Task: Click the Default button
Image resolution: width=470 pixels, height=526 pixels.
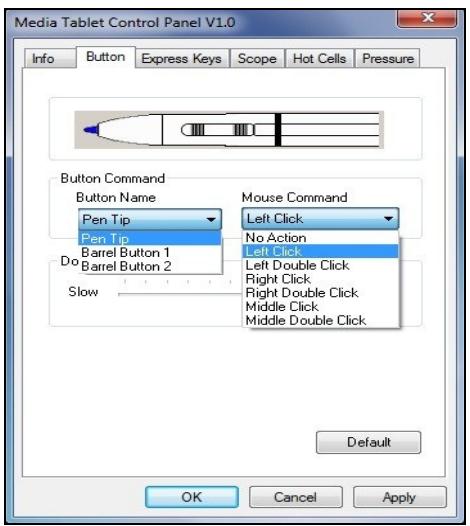Action: point(368,442)
